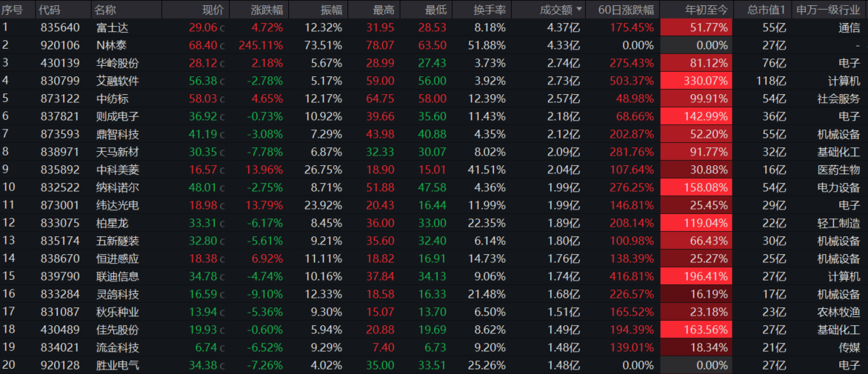Viewport: 868px width, 374px height.
Task: Select stock name 佳先股份
Action: (x=117, y=330)
